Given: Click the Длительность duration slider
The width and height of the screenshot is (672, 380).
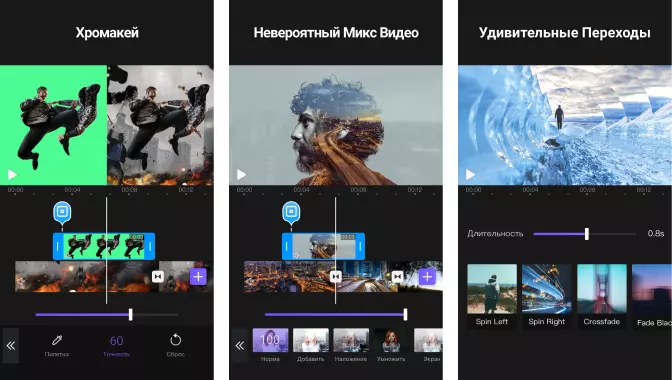Looking at the screenshot, I should (585, 234).
